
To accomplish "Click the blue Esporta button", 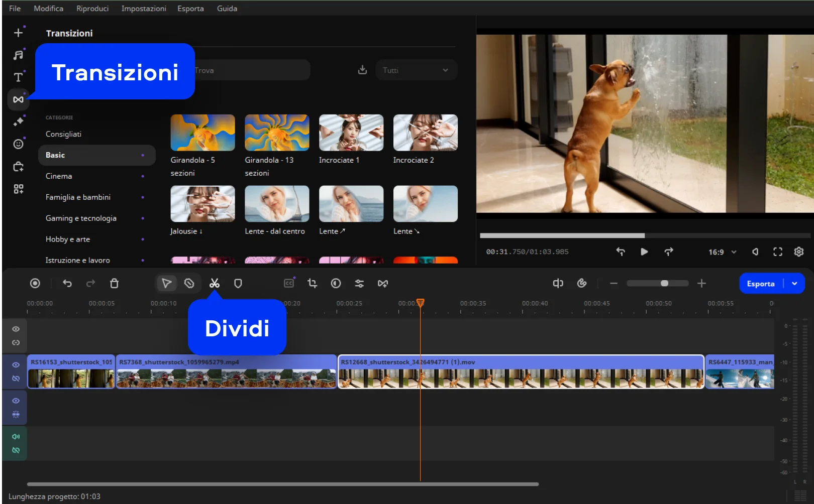I will pos(760,284).
